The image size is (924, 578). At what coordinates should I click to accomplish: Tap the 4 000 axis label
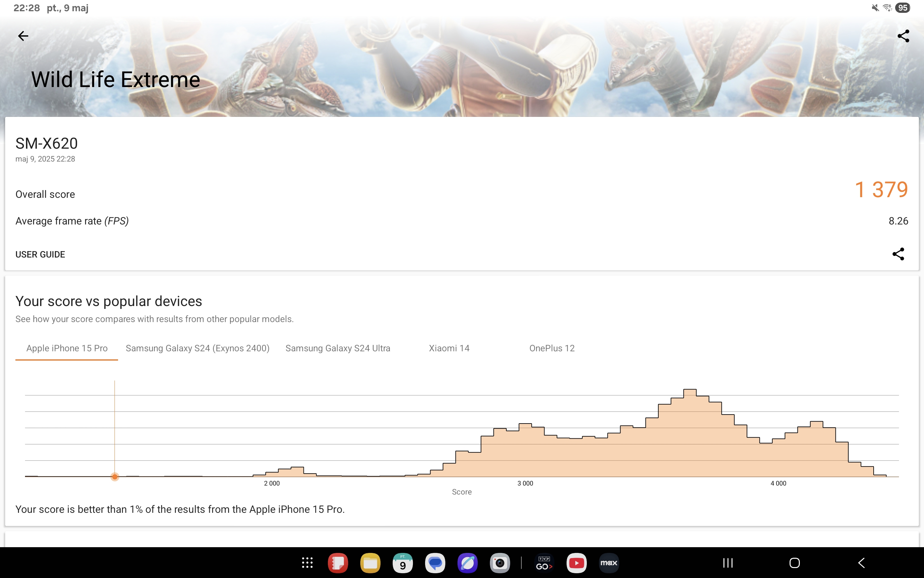pos(778,483)
